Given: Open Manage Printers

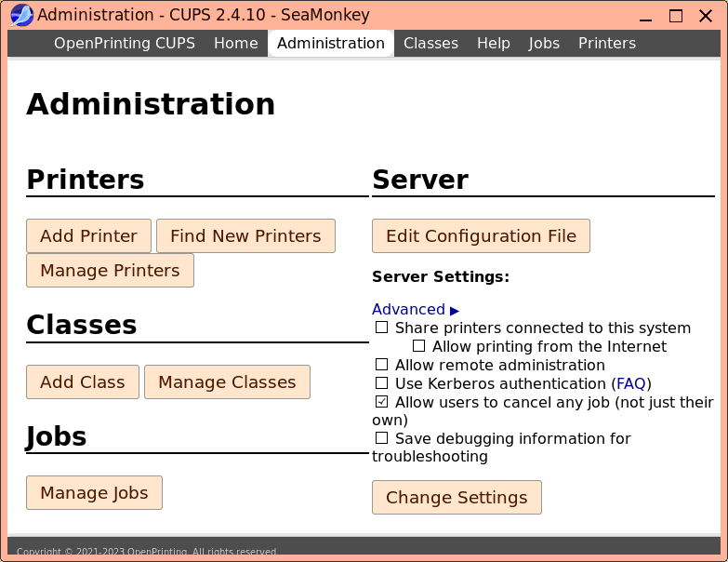Looking at the screenshot, I should (110, 271).
